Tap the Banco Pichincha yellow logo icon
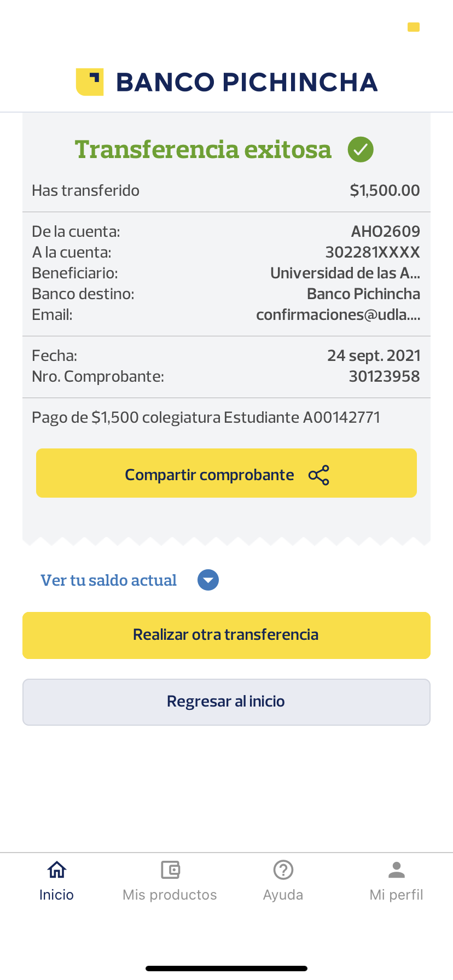This screenshot has width=453, height=980. pos(90,82)
